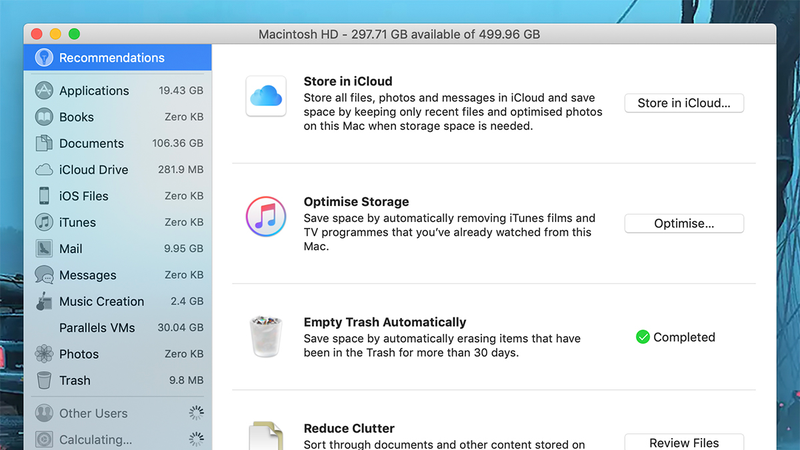The image size is (800, 450).
Task: Open the Applications category
Action: click(117, 90)
